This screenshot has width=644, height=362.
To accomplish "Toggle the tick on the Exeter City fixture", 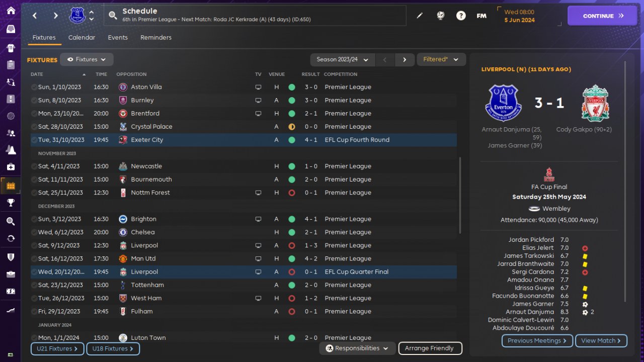I will (34, 140).
